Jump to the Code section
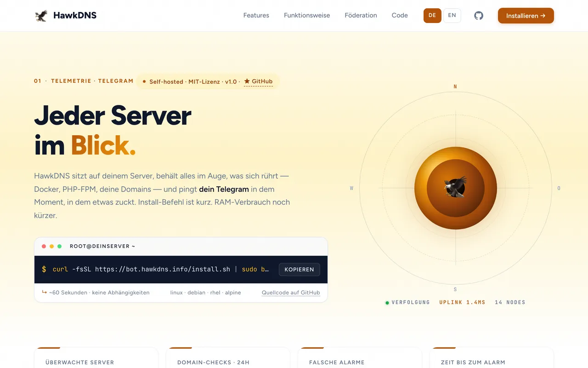The image size is (588, 368). 400,15
